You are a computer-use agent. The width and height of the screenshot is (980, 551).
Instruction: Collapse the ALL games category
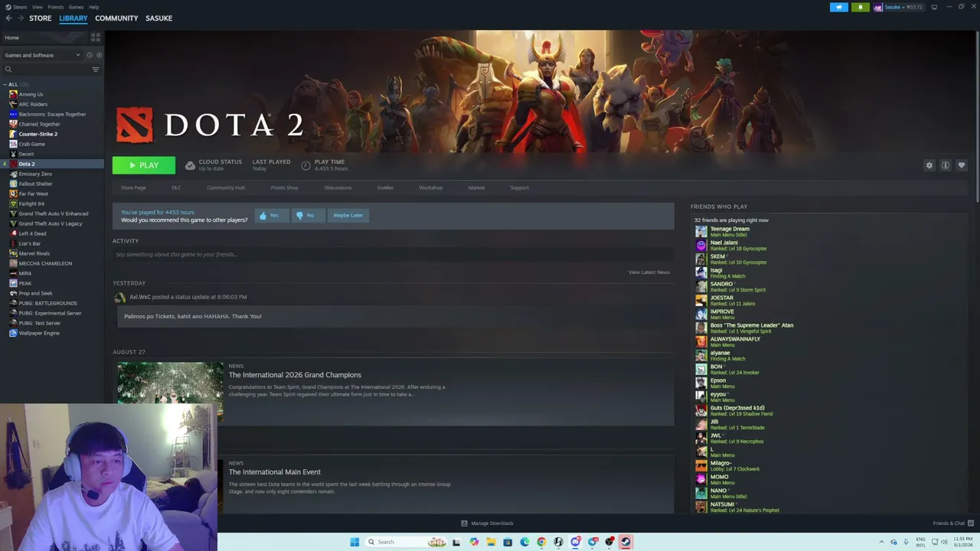coord(5,84)
